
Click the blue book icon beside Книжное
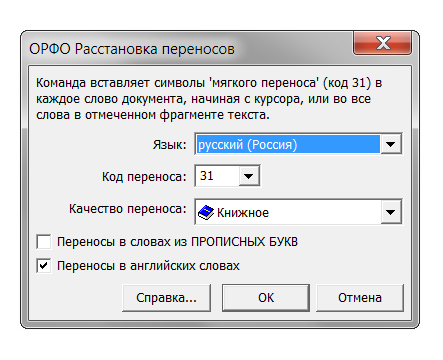206,212
